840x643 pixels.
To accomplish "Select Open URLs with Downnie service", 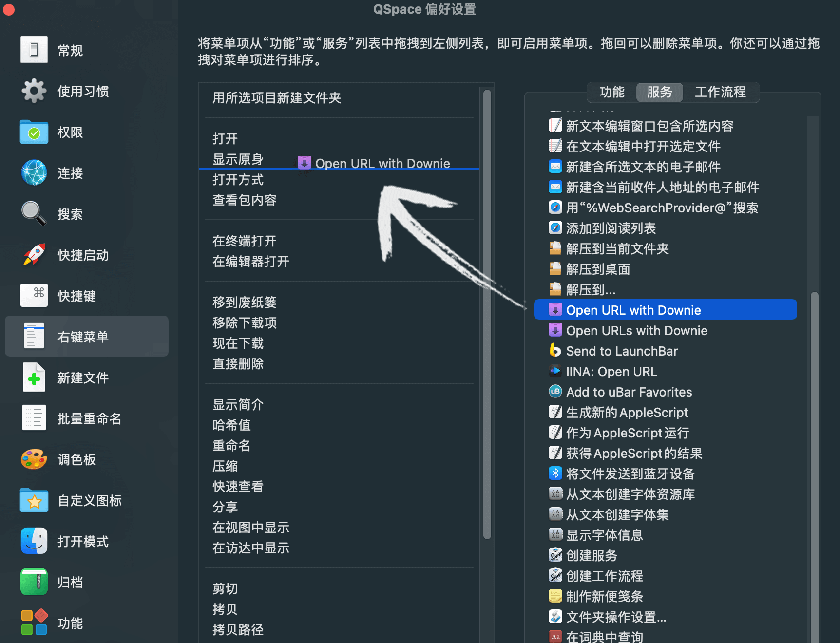I will (636, 331).
